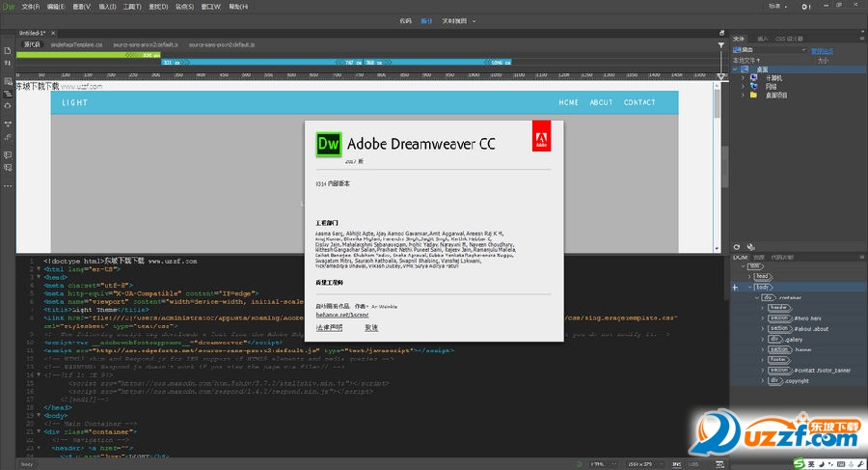Viewport: 868px width, 470px height.
Task: Select the div .gallery DOM node
Action: pos(785,339)
